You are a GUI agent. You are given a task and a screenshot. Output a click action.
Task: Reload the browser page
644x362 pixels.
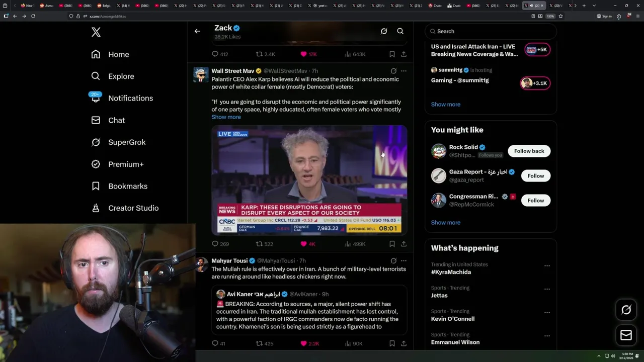pyautogui.click(x=33, y=16)
